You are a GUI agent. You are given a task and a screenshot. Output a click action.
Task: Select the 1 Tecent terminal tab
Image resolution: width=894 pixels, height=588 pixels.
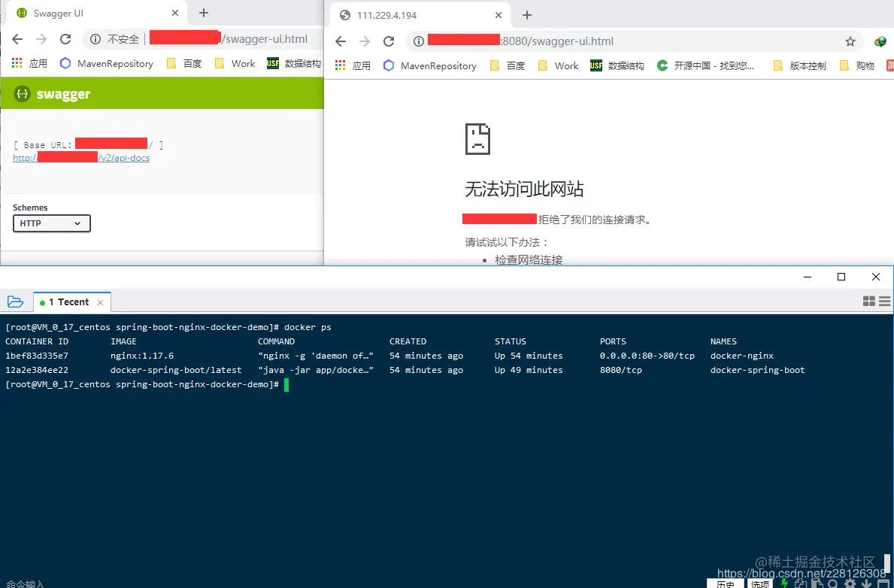click(68, 302)
